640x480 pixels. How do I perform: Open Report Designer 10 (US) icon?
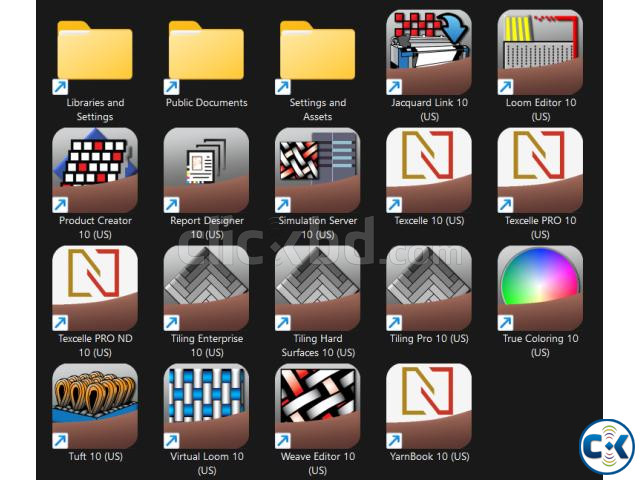[206, 170]
